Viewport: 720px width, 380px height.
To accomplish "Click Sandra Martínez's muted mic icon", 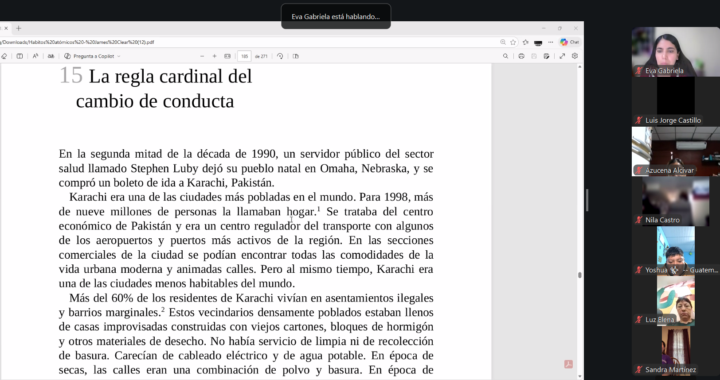I will coord(638,369).
